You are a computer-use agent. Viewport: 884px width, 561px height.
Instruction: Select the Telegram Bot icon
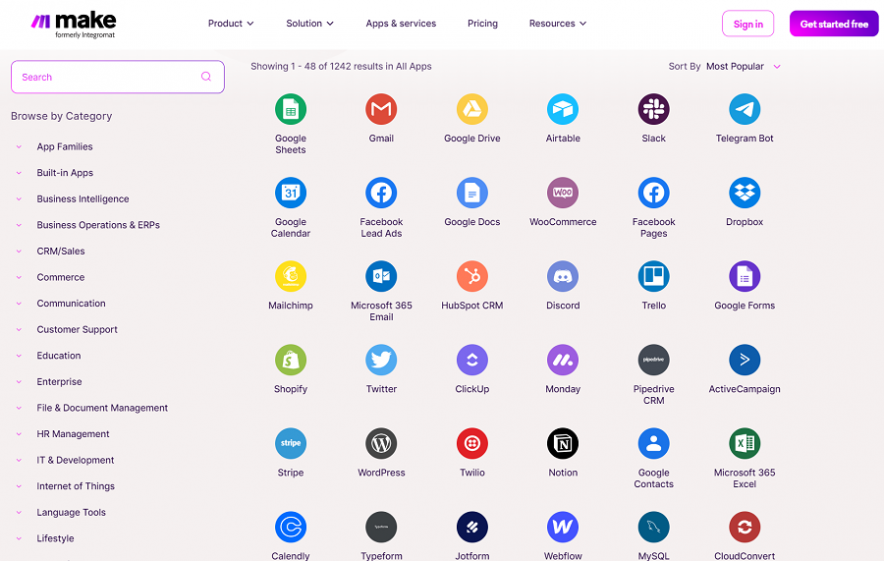click(744, 109)
